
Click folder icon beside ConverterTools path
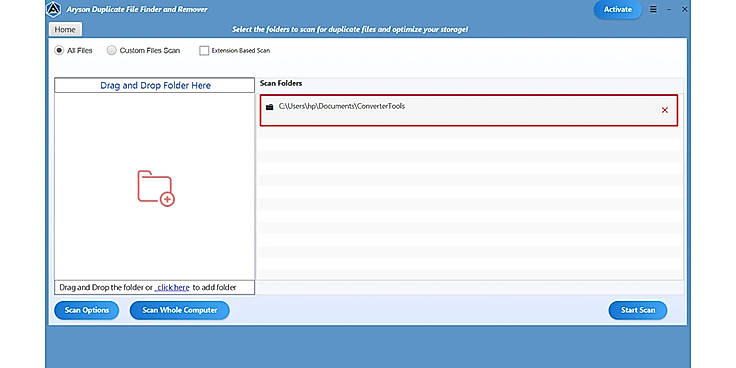[x=269, y=107]
